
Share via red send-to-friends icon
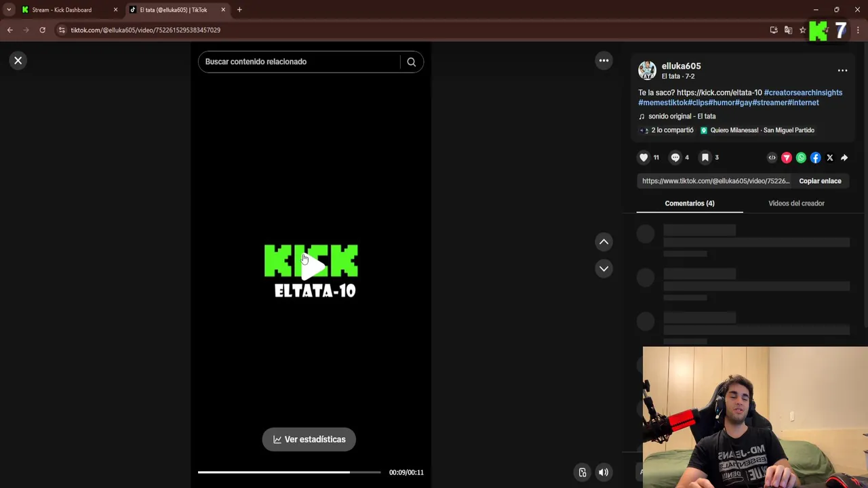[787, 158]
